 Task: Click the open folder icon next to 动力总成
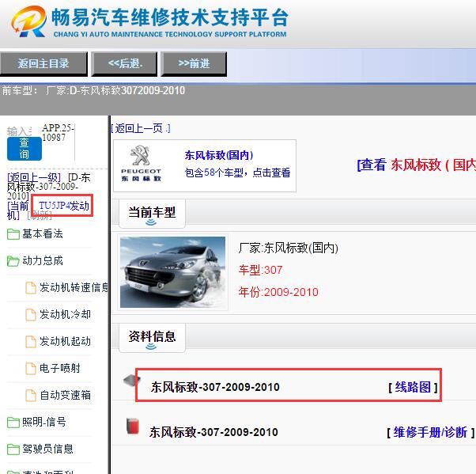pyautogui.click(x=13, y=261)
